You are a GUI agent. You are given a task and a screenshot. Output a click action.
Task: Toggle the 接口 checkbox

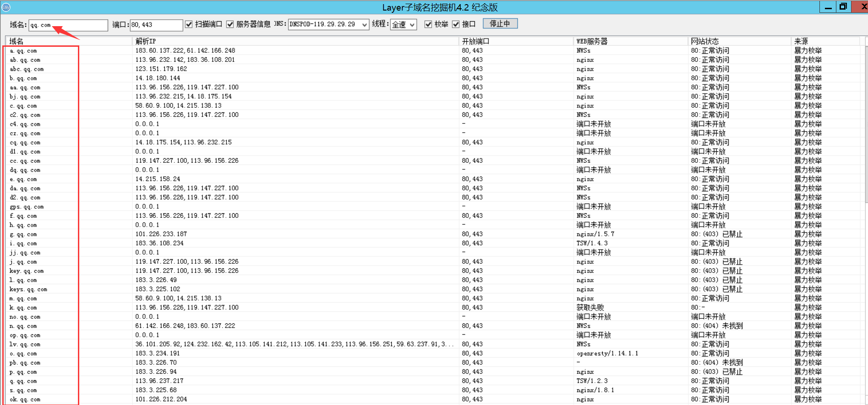pos(456,24)
